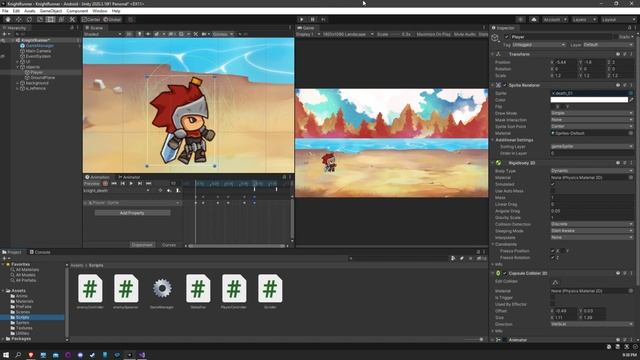The image size is (640, 360).
Task: Switch Animation window to Dopesheet view
Action: [142, 245]
